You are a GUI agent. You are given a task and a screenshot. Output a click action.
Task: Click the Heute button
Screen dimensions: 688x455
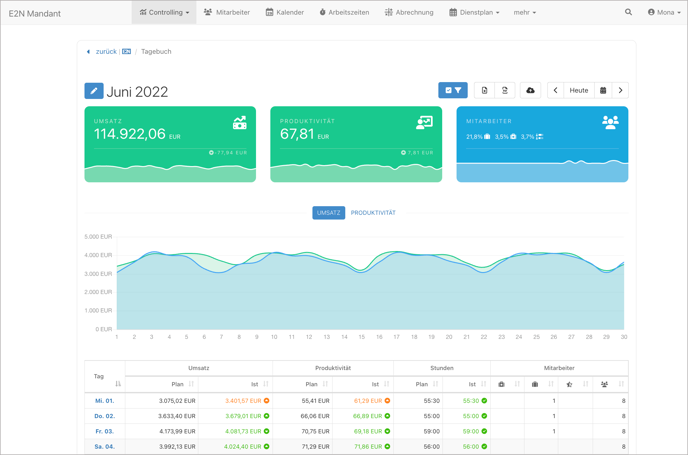click(579, 90)
